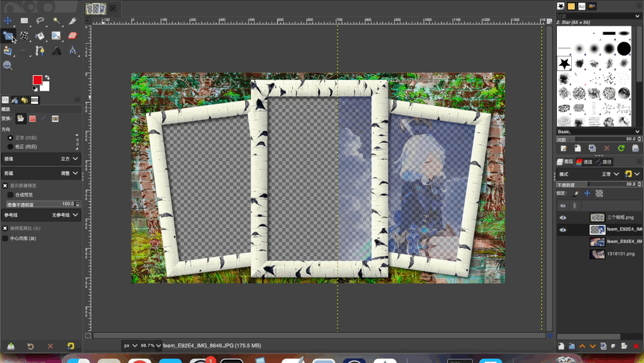The width and height of the screenshot is (644, 363).
Task: Raise the selected layer
Action: click(x=582, y=346)
